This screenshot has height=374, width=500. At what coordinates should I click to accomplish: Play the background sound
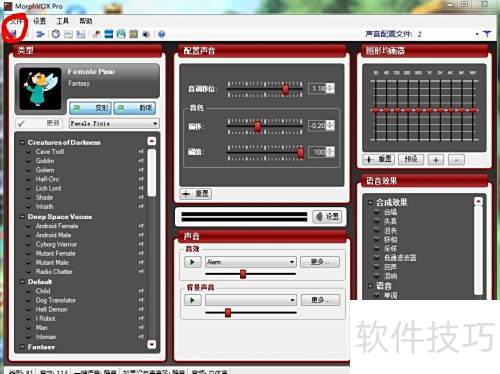pyautogui.click(x=193, y=300)
